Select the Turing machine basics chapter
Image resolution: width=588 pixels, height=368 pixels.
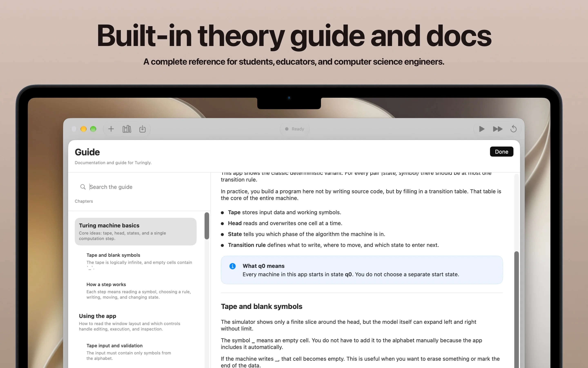[x=136, y=231]
